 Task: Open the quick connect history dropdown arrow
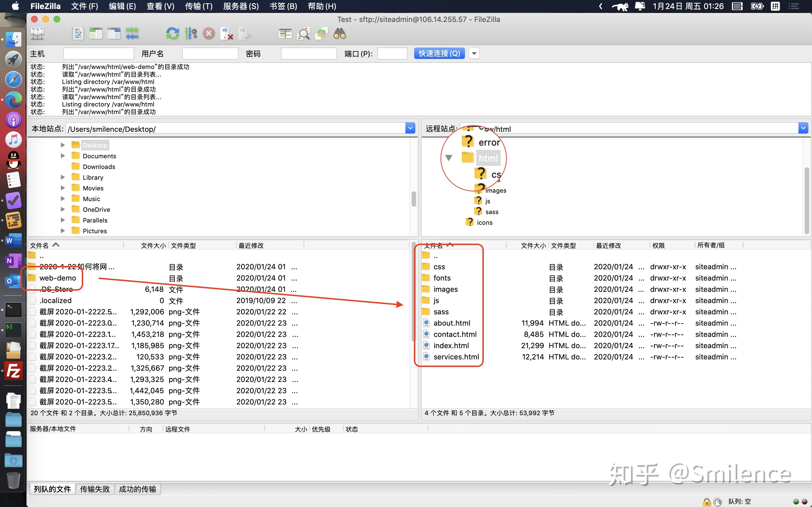(x=474, y=53)
